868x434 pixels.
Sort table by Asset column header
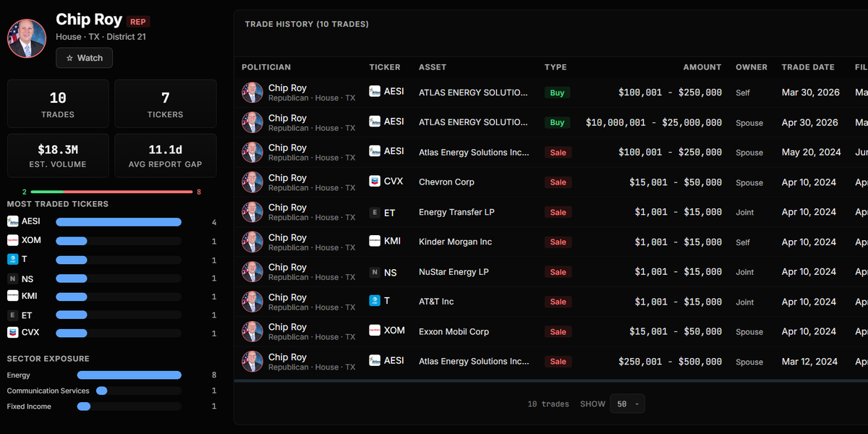click(433, 67)
